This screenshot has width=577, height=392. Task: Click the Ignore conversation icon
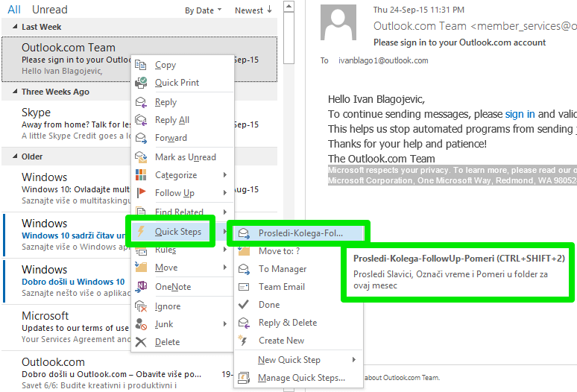(x=141, y=306)
